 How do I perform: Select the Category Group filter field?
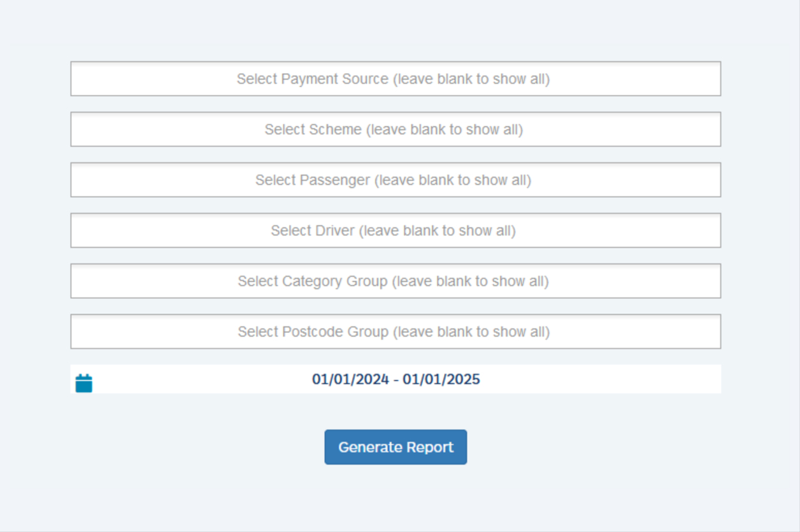point(395,281)
